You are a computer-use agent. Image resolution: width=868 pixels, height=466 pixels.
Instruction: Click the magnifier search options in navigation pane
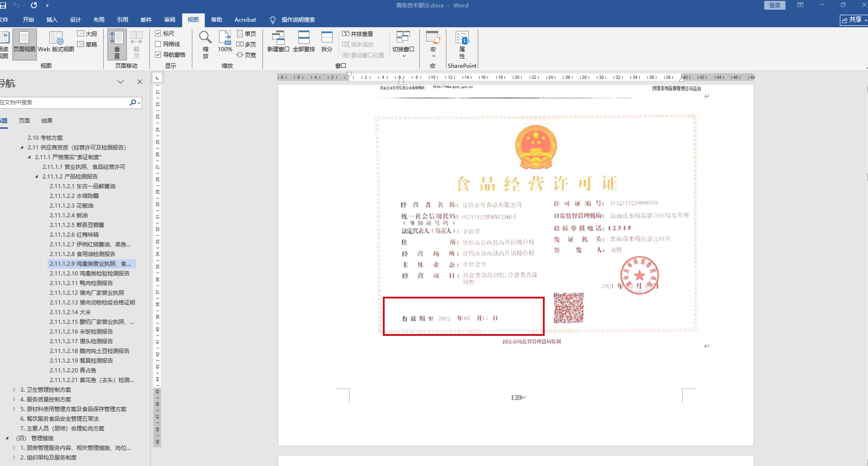point(134,102)
